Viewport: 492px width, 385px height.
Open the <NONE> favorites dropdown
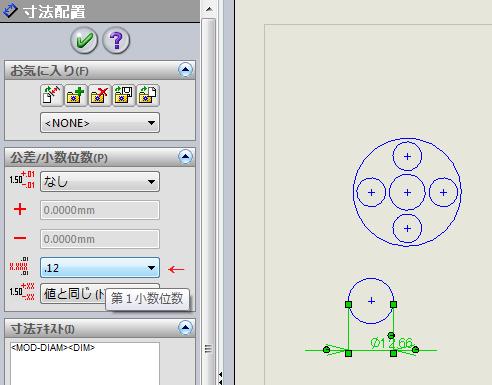[x=100, y=123]
